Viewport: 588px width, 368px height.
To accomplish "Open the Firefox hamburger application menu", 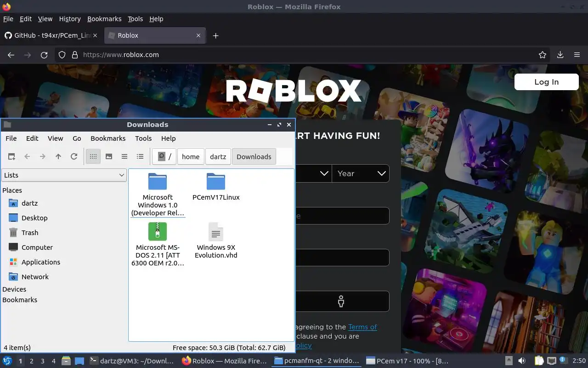I will click(x=577, y=55).
